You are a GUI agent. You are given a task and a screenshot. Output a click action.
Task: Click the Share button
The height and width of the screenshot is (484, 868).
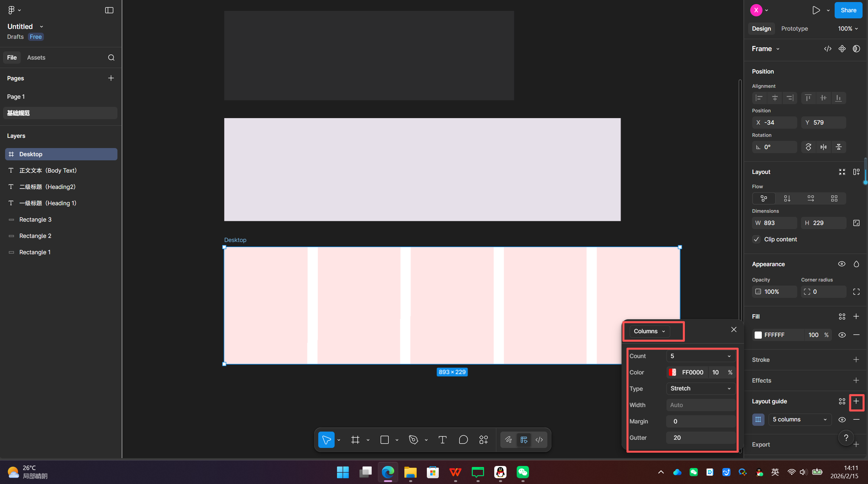coord(848,10)
